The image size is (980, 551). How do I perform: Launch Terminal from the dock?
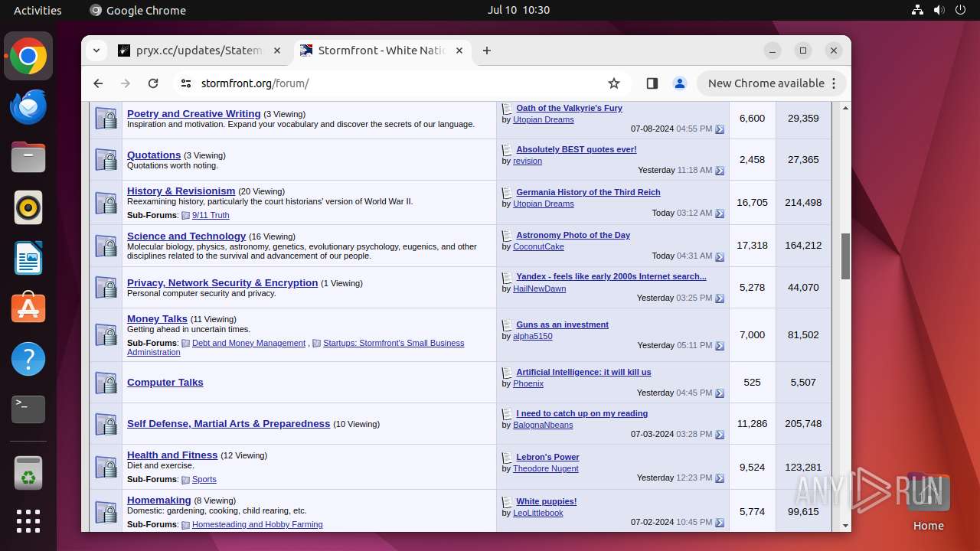[28, 409]
